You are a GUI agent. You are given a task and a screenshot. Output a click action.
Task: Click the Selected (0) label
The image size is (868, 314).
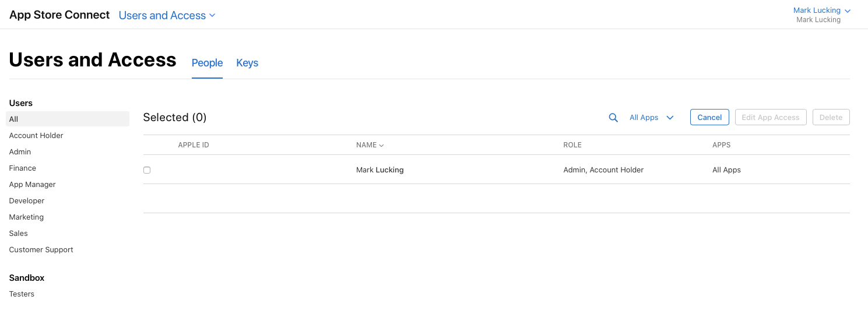(x=175, y=118)
